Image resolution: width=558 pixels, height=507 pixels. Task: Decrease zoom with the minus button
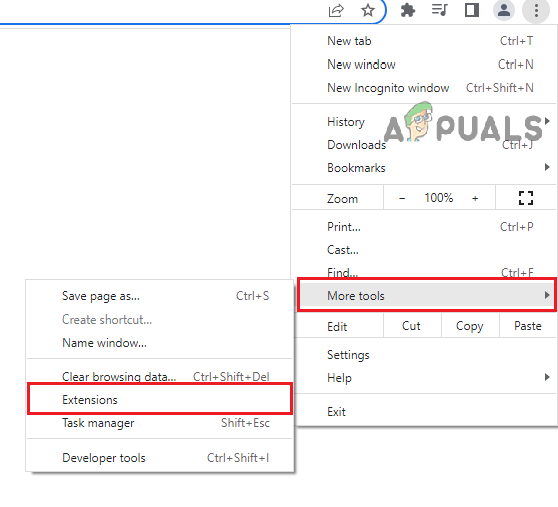402,198
